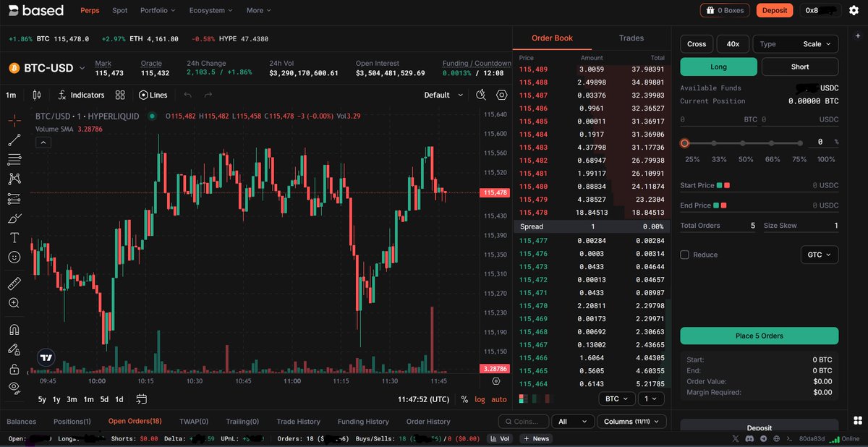Image resolution: width=868 pixels, height=447 pixels.
Task: Open candlestick chart style selector
Action: [x=37, y=95]
